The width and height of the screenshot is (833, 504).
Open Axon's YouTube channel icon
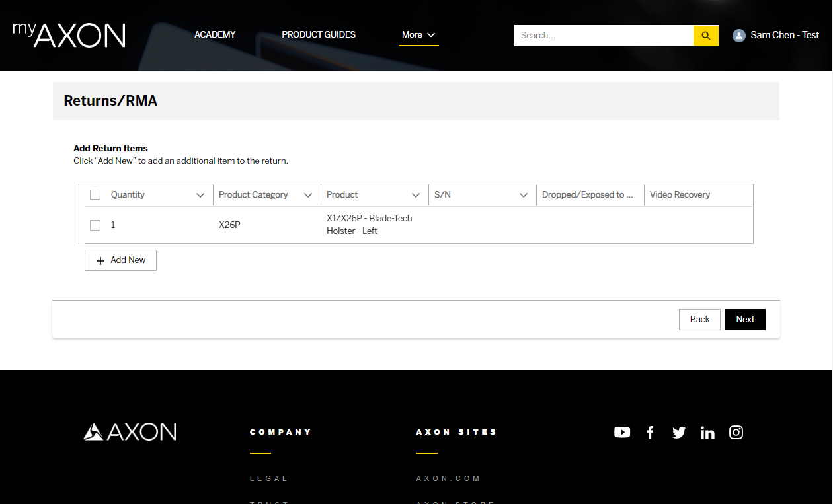622,432
